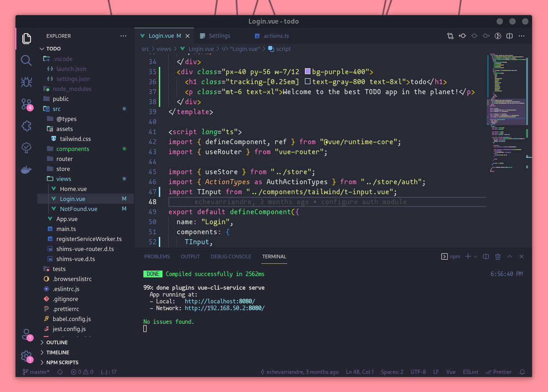The height and width of the screenshot is (392, 548).
Task: Open the Explorer view in activity bar
Action: (x=26, y=38)
